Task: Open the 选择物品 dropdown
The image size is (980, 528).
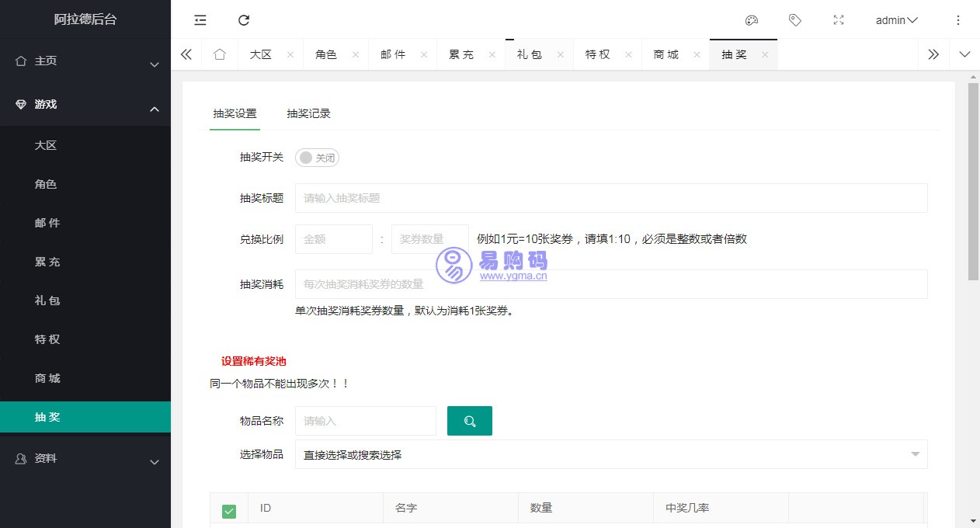Action: (610, 454)
